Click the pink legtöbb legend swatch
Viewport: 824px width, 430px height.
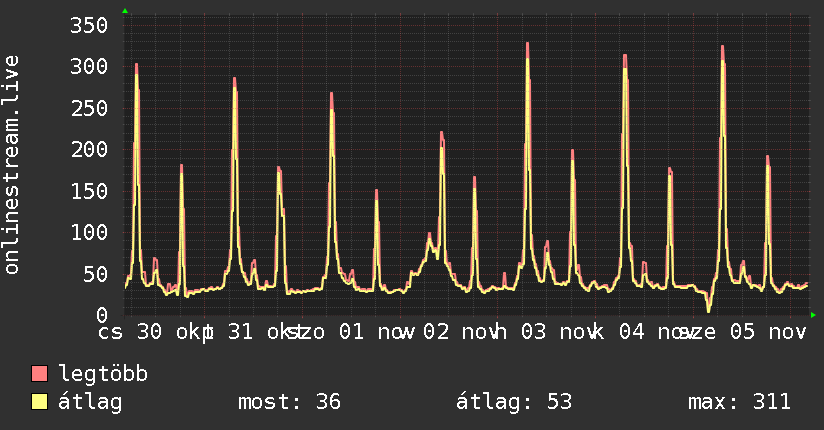coord(39,373)
